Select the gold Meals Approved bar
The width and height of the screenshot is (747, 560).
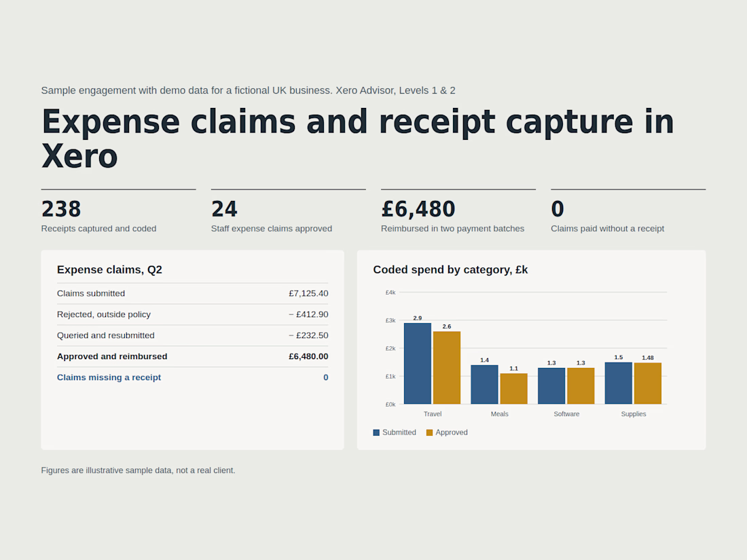click(x=513, y=388)
